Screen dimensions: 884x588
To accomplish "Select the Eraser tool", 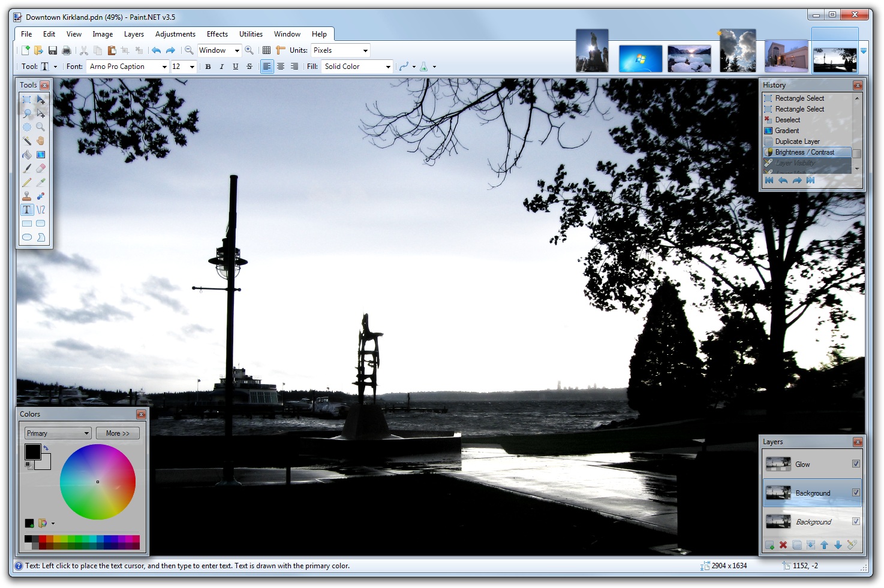I will (40, 168).
